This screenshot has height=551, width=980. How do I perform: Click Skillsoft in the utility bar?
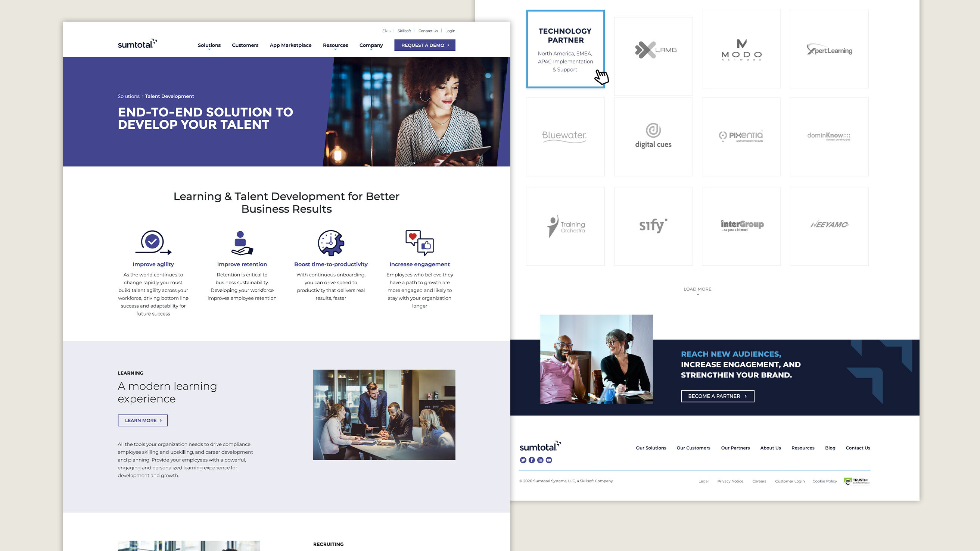click(404, 31)
